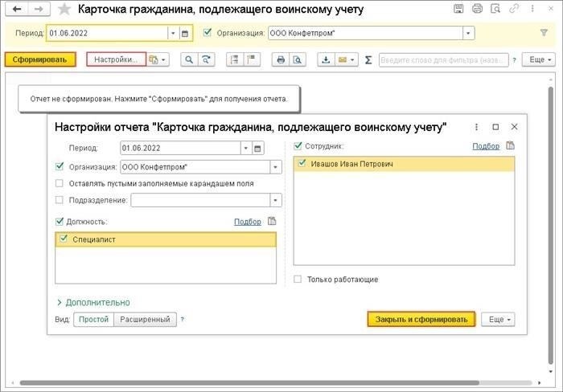Open email send dropdown arrow
The height and width of the screenshot is (392, 563).
point(352,60)
